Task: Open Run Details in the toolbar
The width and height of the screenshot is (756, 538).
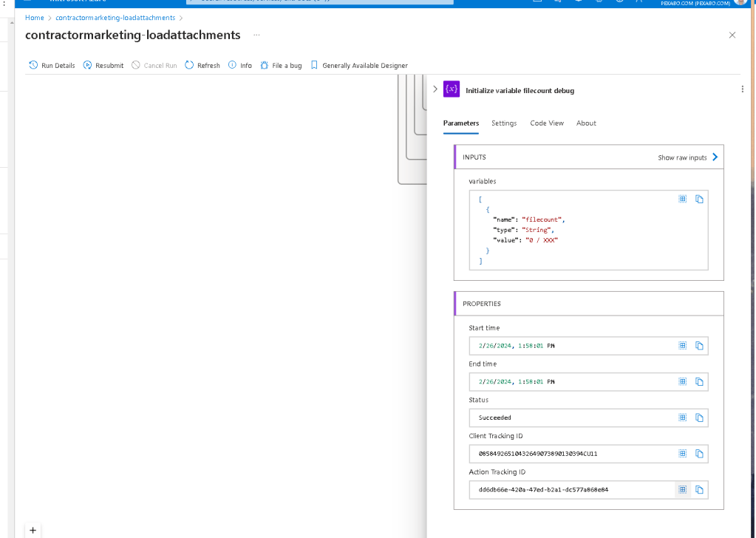Action: (52, 65)
